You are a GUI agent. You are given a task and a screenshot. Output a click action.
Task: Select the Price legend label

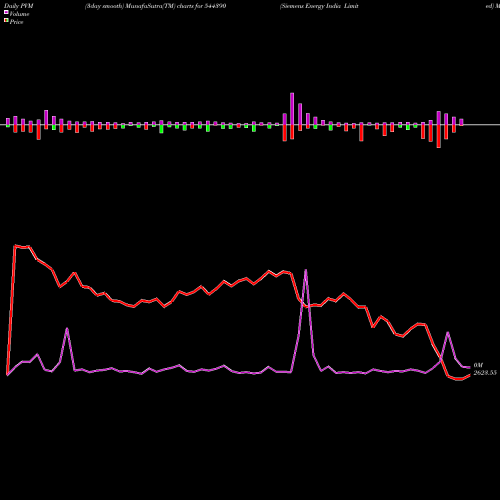click(16, 22)
